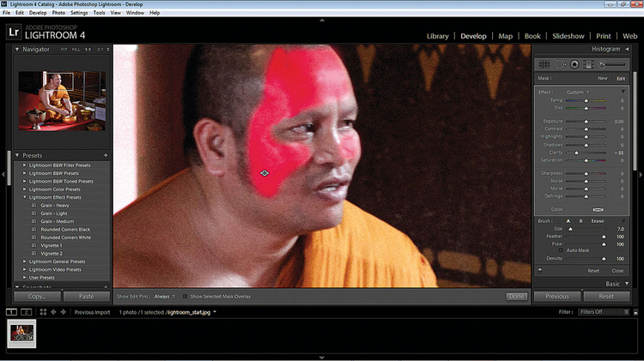This screenshot has height=361, width=644.
Task: Open second window display 2
Action: click(x=27, y=312)
